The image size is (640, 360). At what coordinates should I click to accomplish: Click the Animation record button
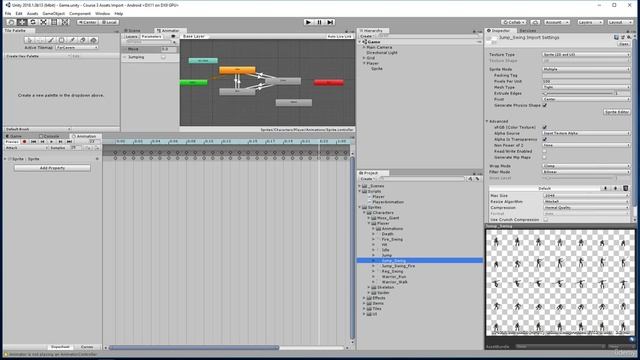pos(24,142)
